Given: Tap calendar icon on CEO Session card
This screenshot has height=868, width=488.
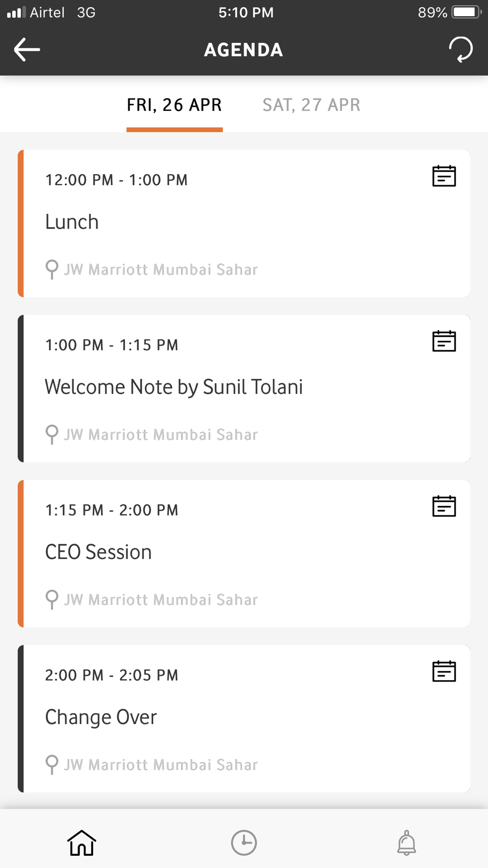Looking at the screenshot, I should point(444,506).
